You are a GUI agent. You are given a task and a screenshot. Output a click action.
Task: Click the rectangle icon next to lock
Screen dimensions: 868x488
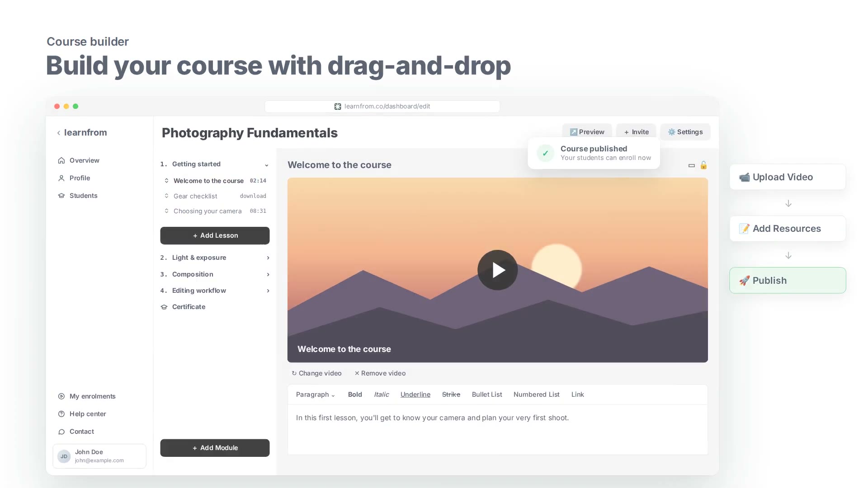coord(691,165)
